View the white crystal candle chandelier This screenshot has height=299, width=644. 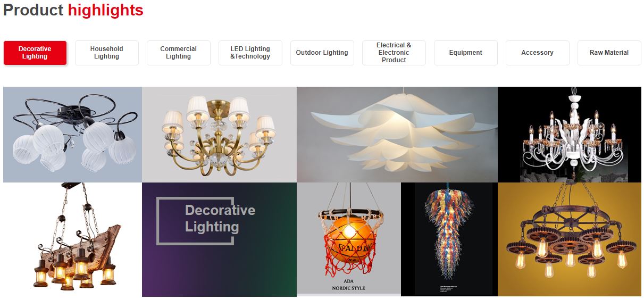[570, 135]
